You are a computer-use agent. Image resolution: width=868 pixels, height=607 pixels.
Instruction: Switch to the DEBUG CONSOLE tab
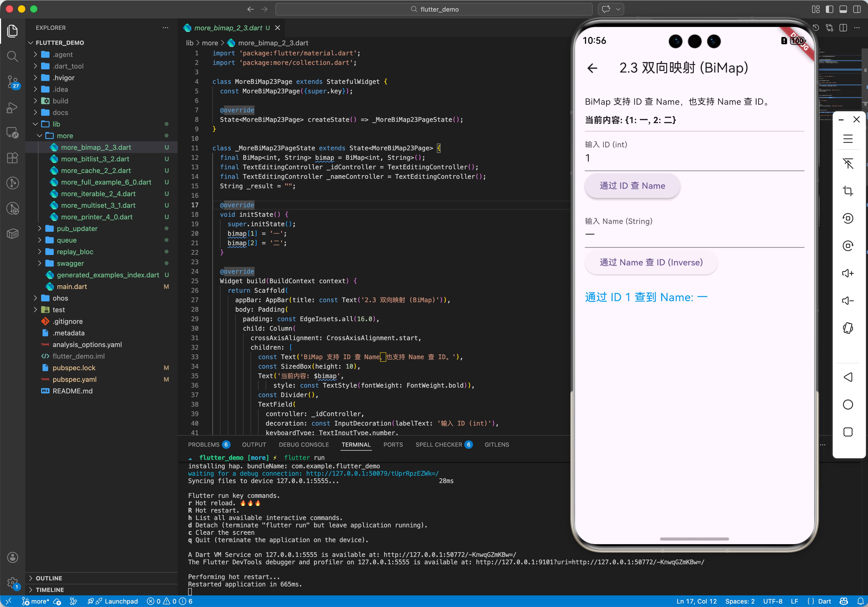pos(304,444)
